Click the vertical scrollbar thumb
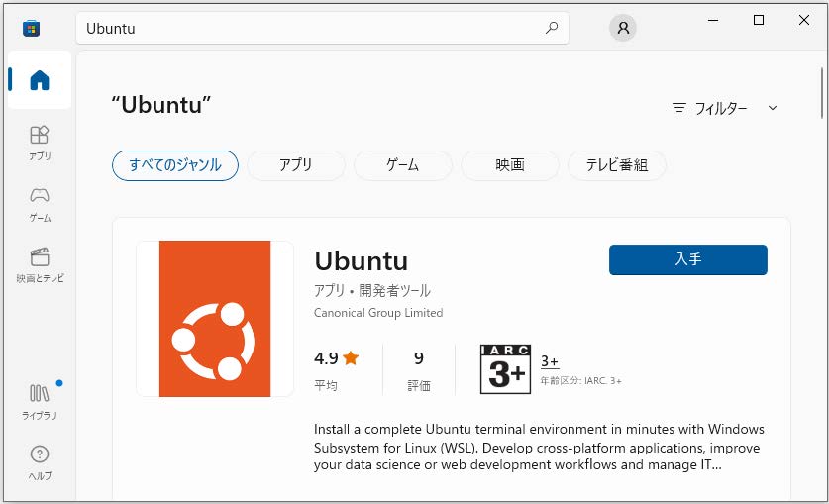The width and height of the screenshot is (829, 504). tap(822, 93)
